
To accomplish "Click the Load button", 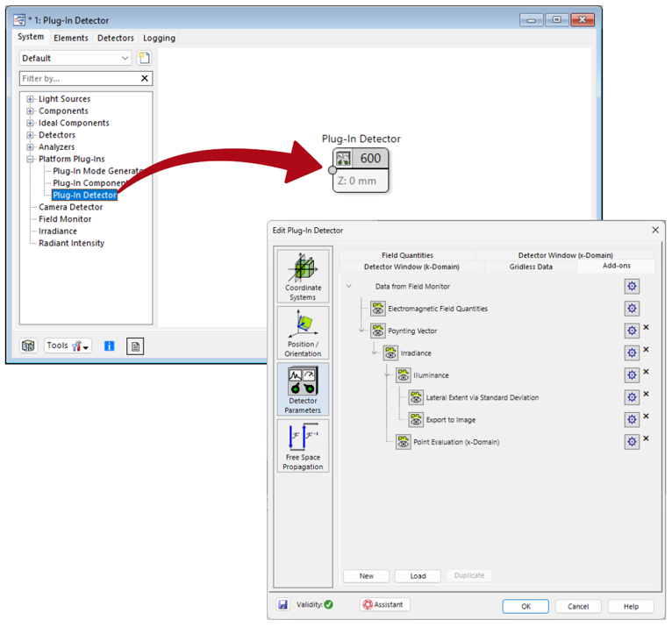I will 418,576.
